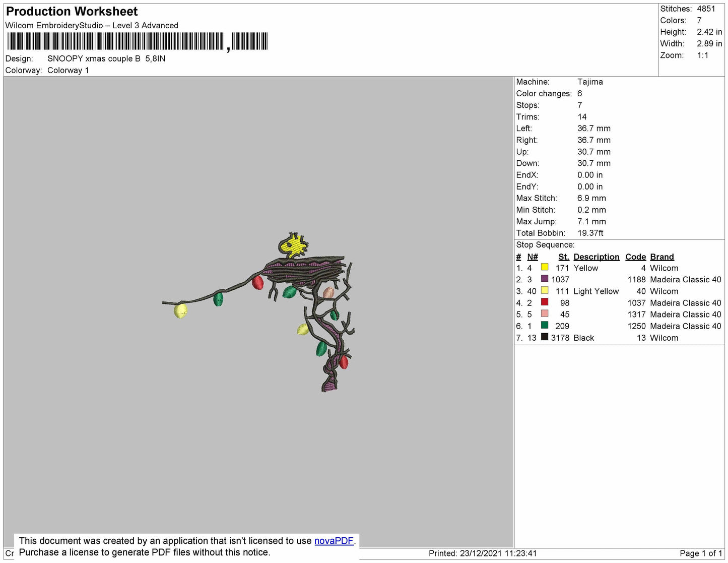
Task: Click the Yellow thread color swatch
Action: [x=545, y=267]
